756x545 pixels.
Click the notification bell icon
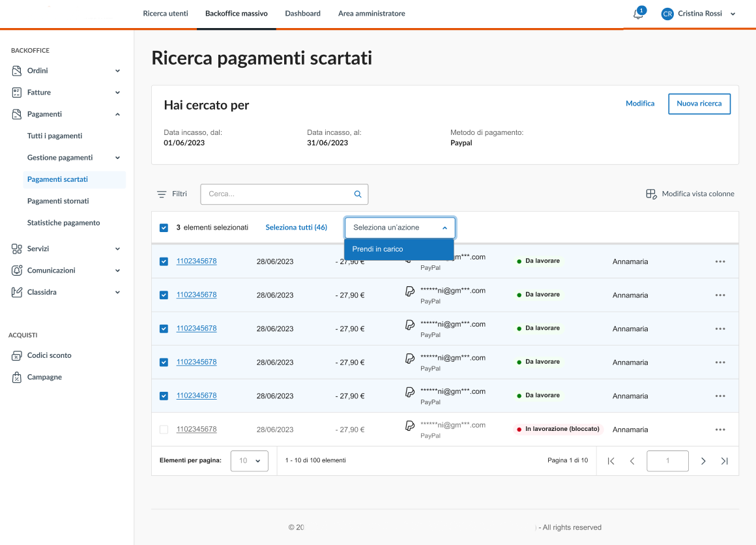[638, 14]
